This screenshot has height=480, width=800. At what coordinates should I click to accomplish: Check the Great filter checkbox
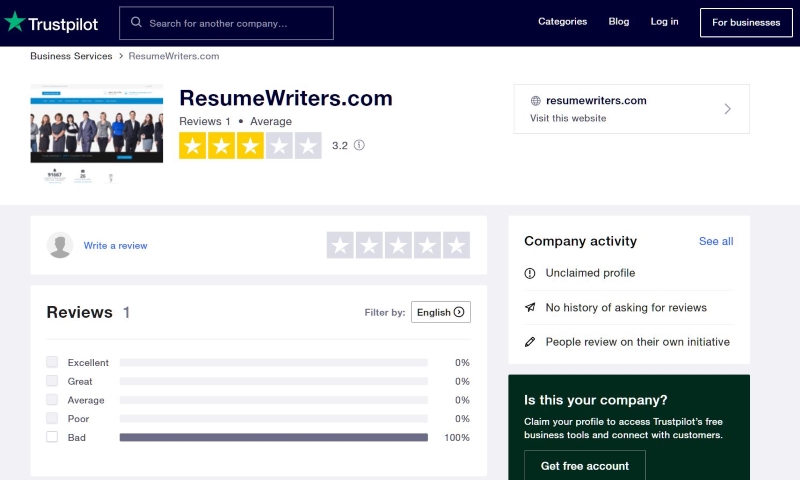pyautogui.click(x=52, y=381)
